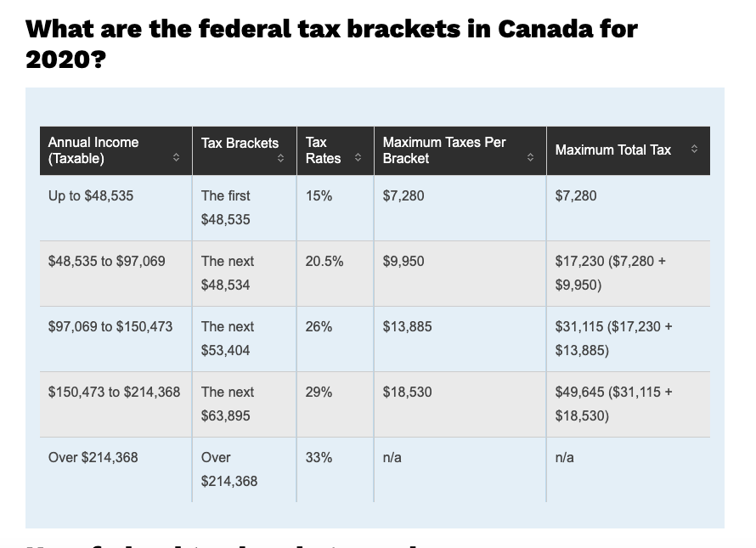Sort Maximum Taxes Per Bracket column
Image resolution: width=756 pixels, height=548 pixels.
pyautogui.click(x=530, y=157)
